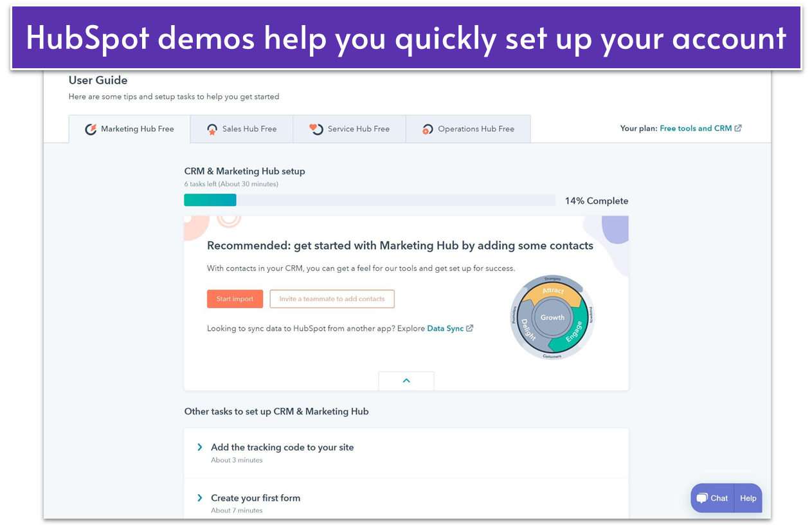Screen dimensions: 812x527
Task: Click the About 3 minutes label
Action: coord(237,460)
